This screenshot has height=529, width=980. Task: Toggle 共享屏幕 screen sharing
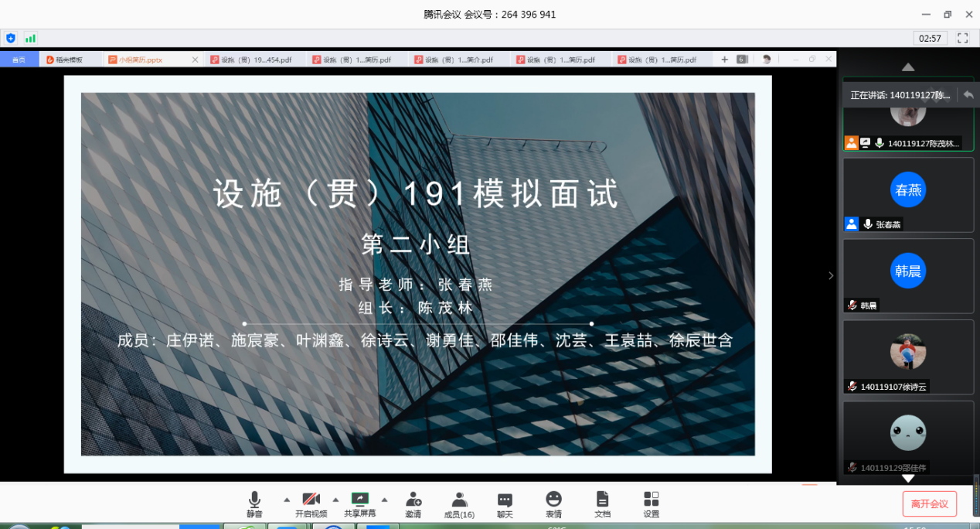359,504
